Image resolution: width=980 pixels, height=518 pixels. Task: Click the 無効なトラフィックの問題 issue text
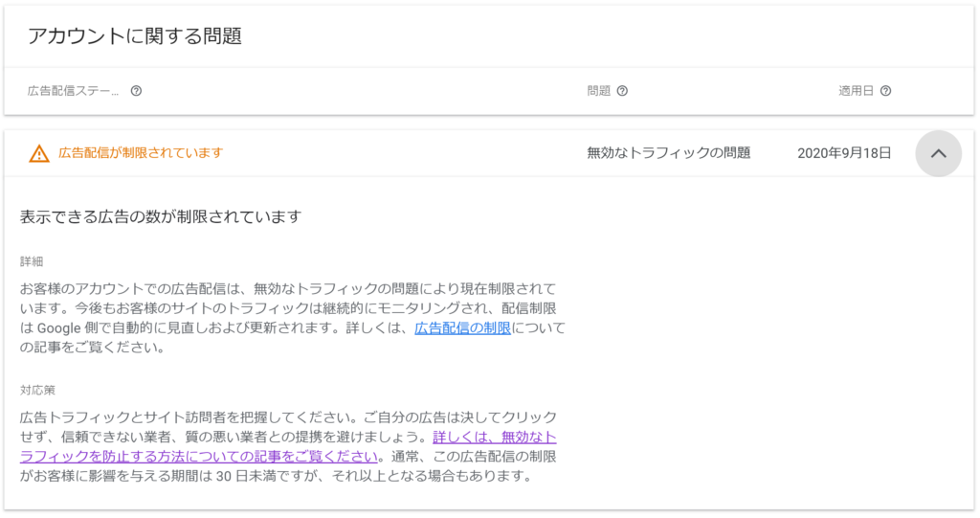[668, 153]
